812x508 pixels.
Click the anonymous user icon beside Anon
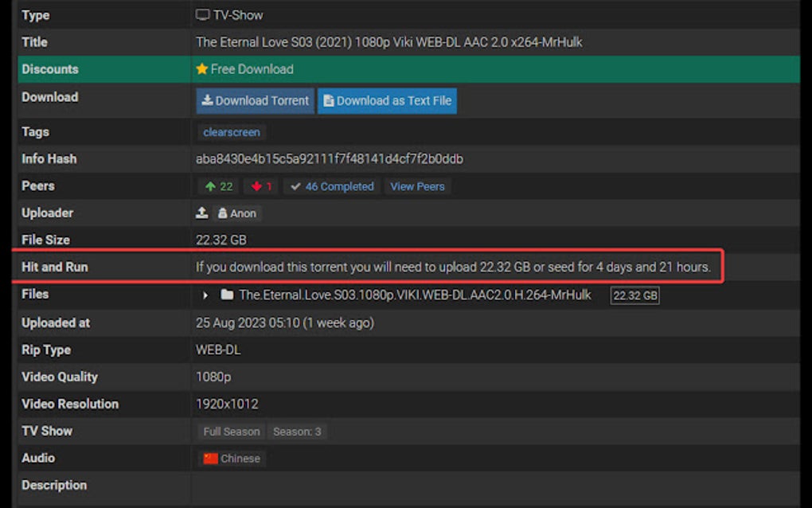pyautogui.click(x=222, y=213)
